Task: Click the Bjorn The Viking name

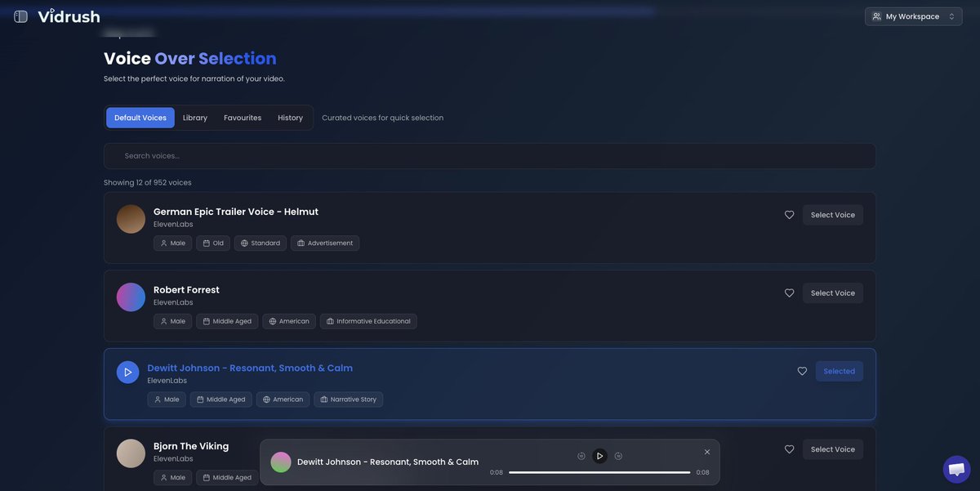Action: (191, 446)
